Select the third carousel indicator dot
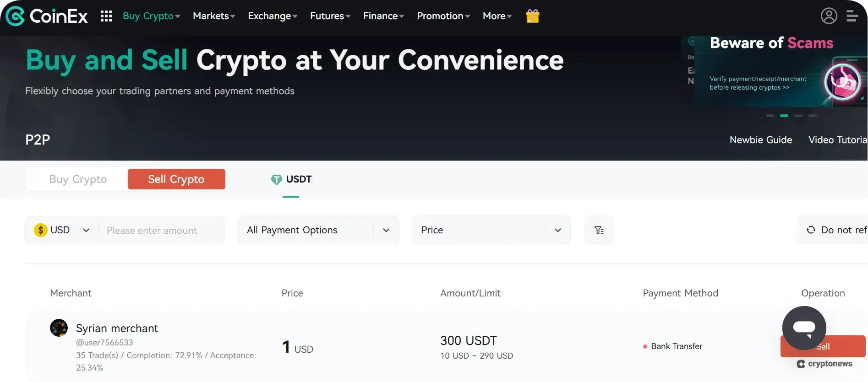Image resolution: width=868 pixels, height=382 pixels. click(x=798, y=116)
